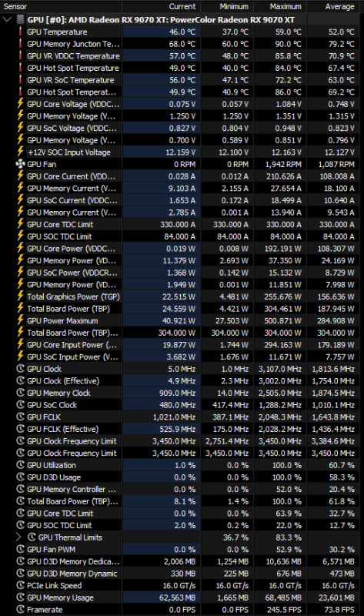Click the 73.8 FPS average framerate value

pyautogui.click(x=339, y=610)
